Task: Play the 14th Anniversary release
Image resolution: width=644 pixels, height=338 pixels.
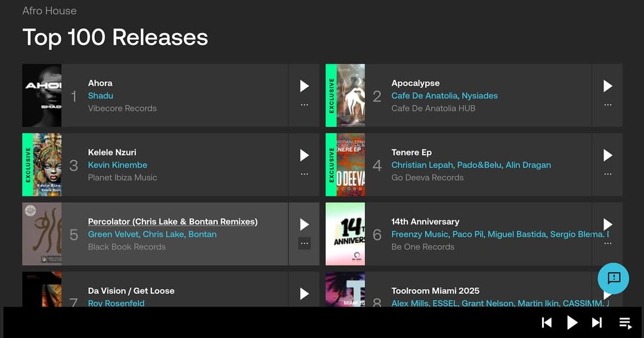Action: 608,225
